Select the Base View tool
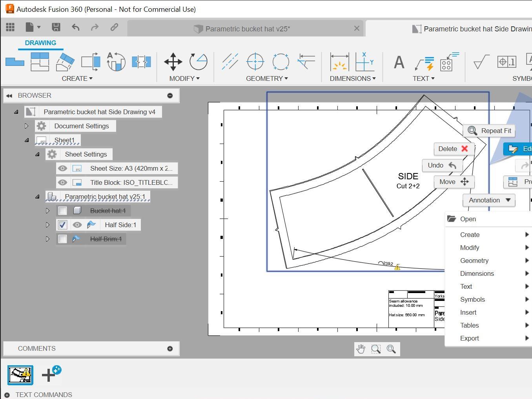This screenshot has height=399, width=532. tap(15, 62)
